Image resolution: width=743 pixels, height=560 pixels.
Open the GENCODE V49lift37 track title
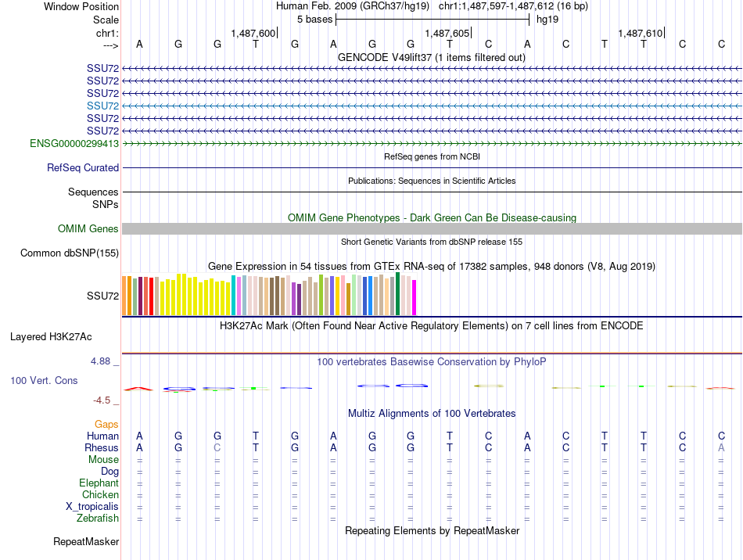click(431, 57)
